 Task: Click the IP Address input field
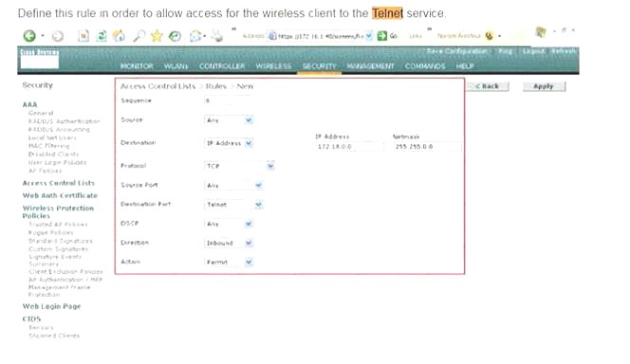(x=349, y=147)
